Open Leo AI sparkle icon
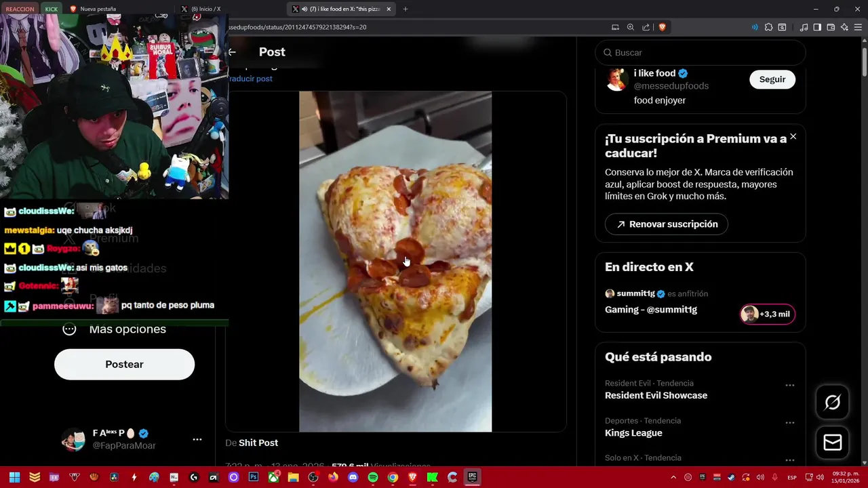 click(844, 27)
